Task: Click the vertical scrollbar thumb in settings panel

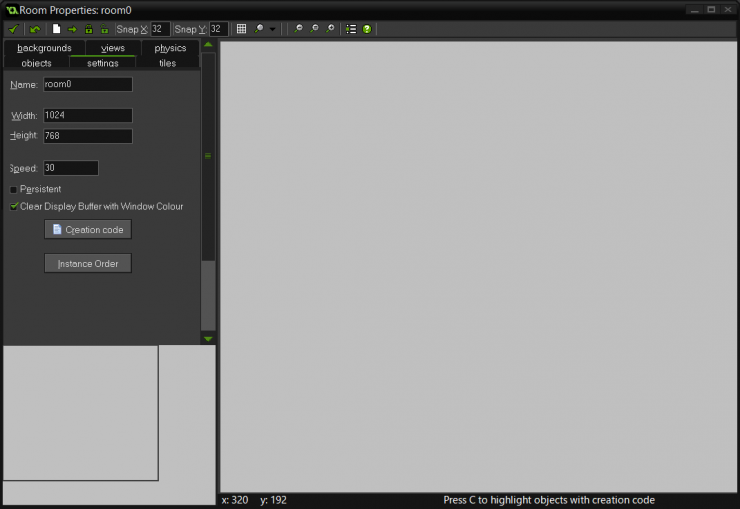Action: [208, 156]
